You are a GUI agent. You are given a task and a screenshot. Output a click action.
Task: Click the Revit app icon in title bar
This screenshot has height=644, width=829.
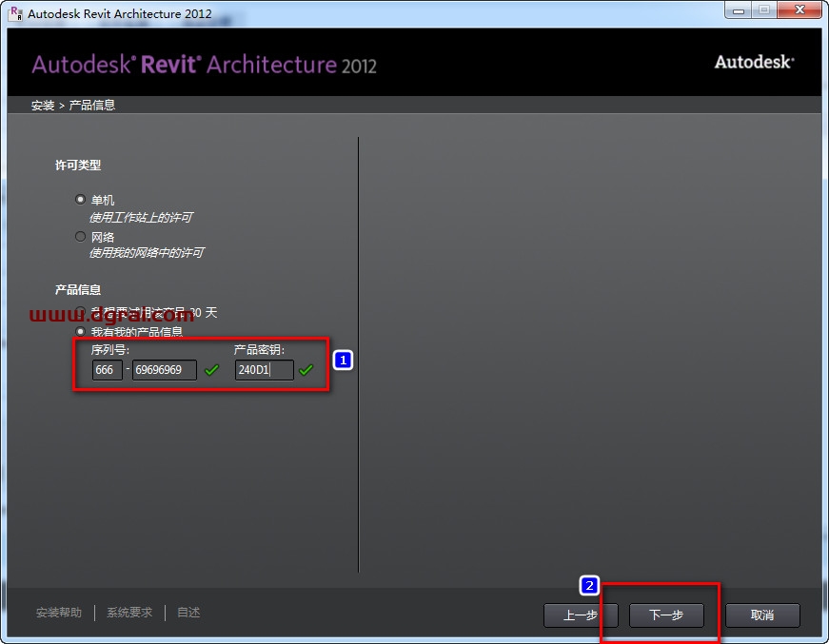pos(16,13)
